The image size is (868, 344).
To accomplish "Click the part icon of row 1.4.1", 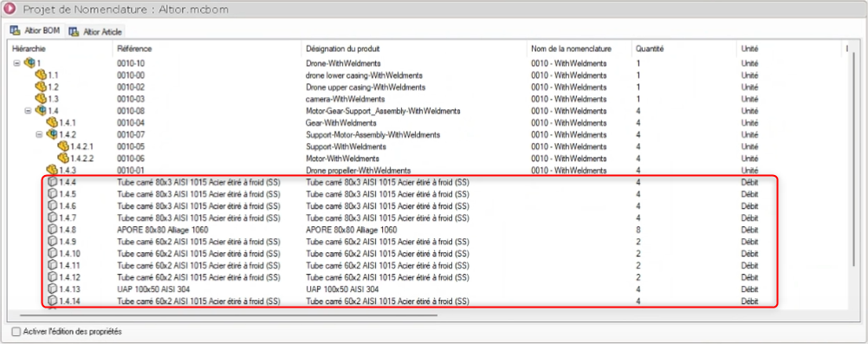I will coord(52,122).
